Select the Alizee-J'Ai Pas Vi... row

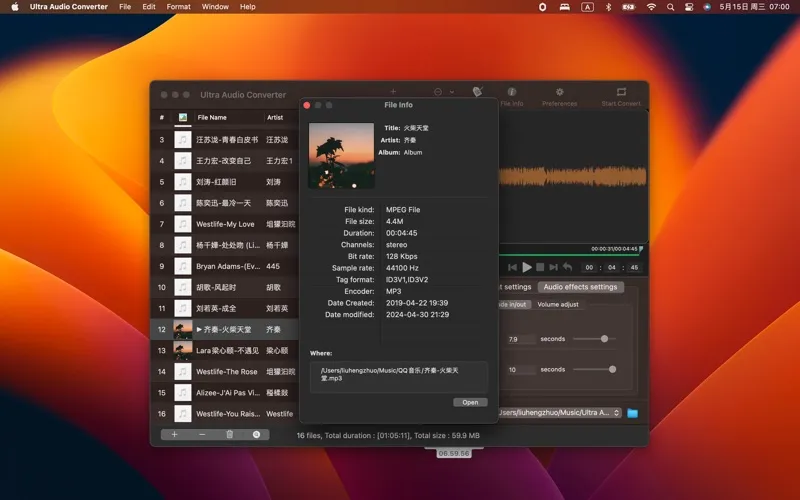point(224,393)
